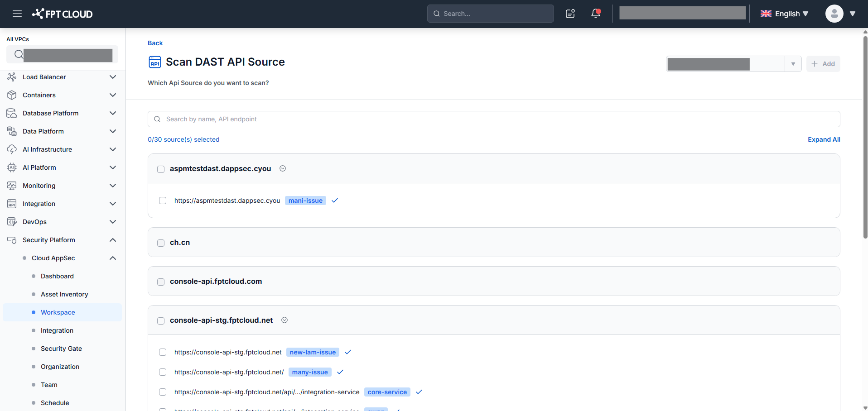Open the user account dropdown arrow
Screen dimensions: 868x411
pos(853,14)
